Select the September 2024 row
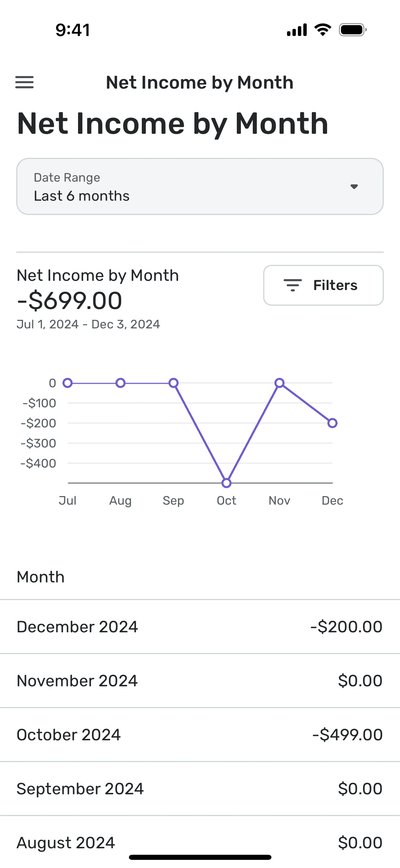The image size is (400, 868). [x=200, y=789]
